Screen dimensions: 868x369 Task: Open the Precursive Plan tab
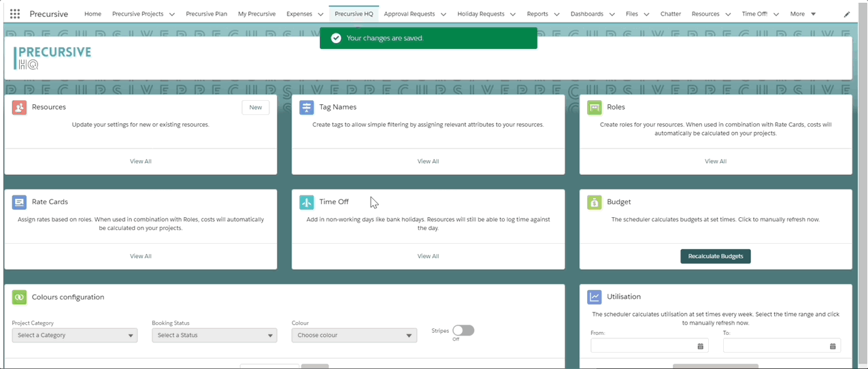(x=206, y=14)
